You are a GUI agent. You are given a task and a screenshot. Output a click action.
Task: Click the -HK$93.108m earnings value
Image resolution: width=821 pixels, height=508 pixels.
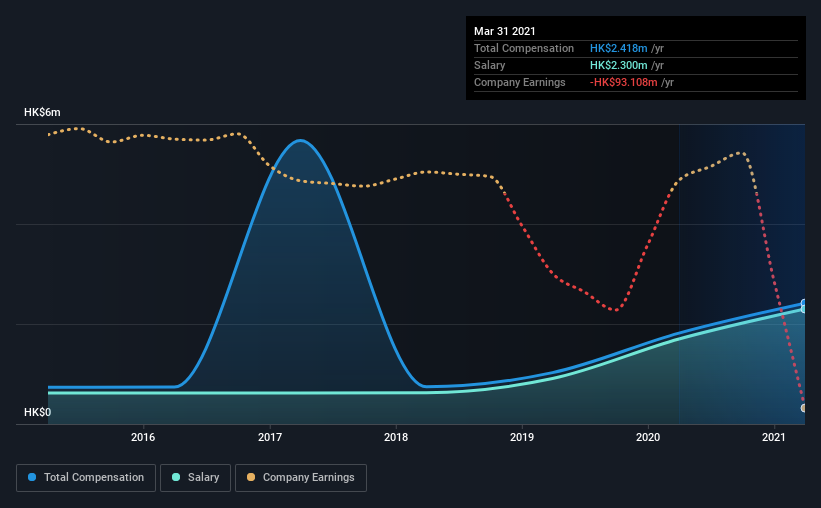(624, 82)
